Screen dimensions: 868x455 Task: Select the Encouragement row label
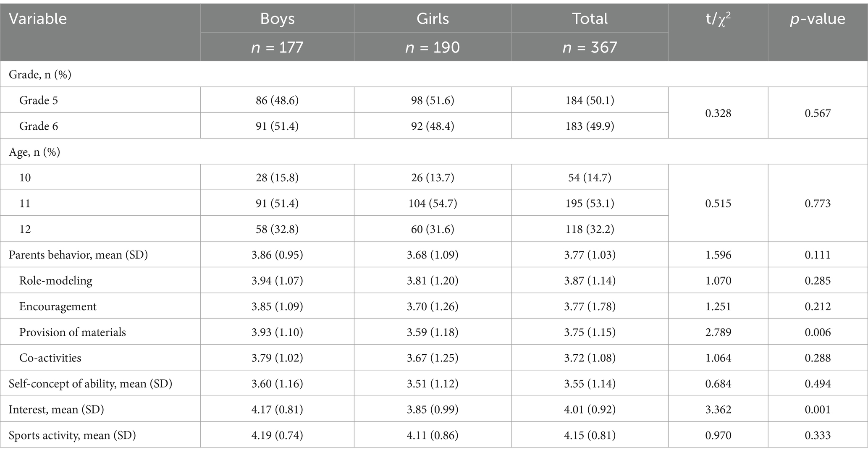[58, 307]
